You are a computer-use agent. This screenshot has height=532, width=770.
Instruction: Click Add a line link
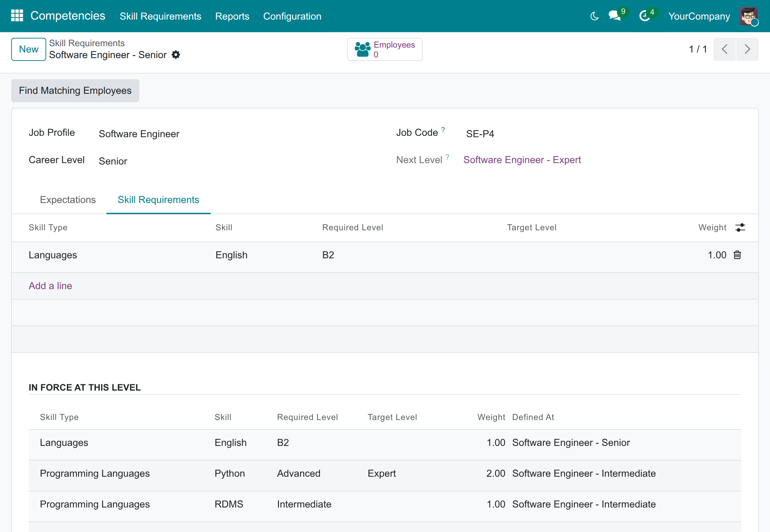(50, 286)
